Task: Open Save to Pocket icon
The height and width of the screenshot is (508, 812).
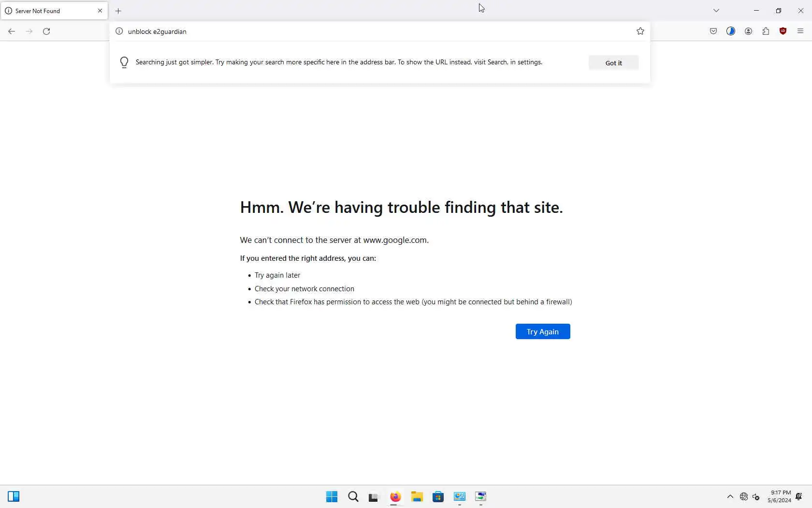Action: coord(713,31)
